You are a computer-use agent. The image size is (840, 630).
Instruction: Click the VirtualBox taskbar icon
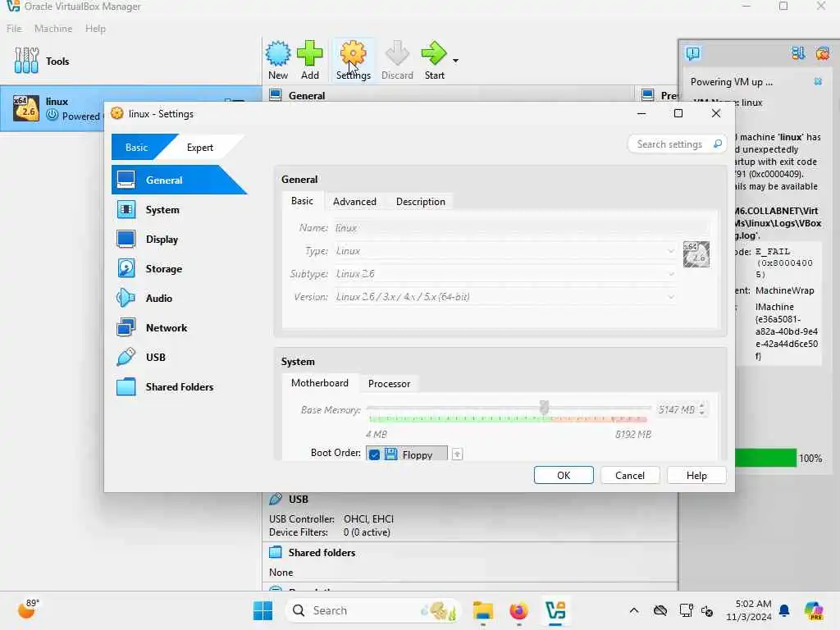point(555,610)
